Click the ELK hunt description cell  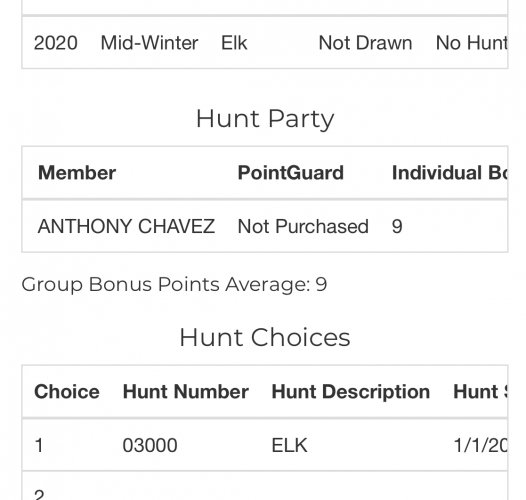pyautogui.click(x=289, y=446)
